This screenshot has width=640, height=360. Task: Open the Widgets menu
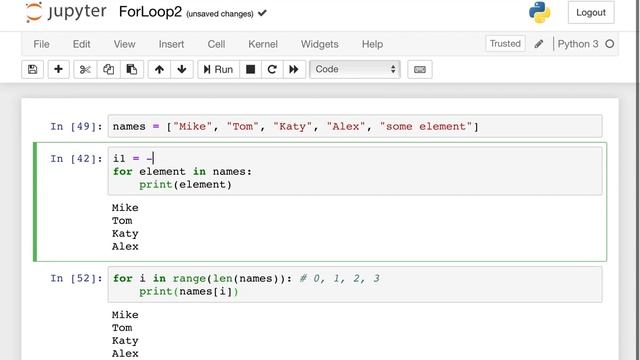[x=320, y=44]
